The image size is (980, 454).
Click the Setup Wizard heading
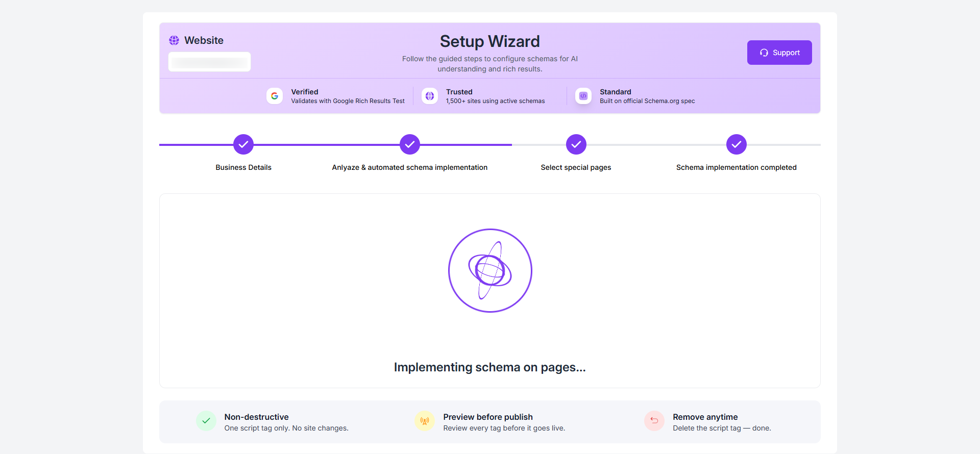point(490,41)
